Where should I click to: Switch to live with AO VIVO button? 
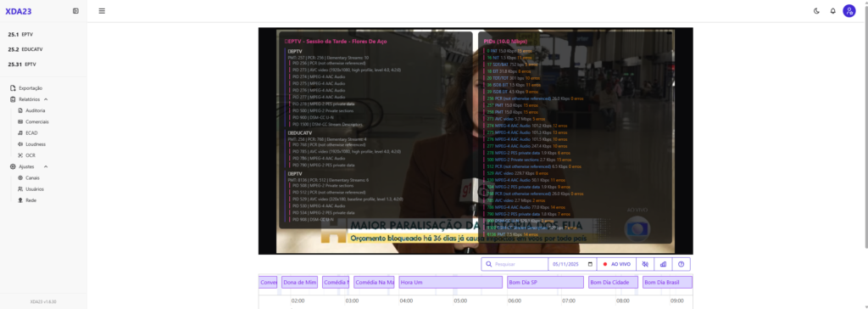click(617, 264)
